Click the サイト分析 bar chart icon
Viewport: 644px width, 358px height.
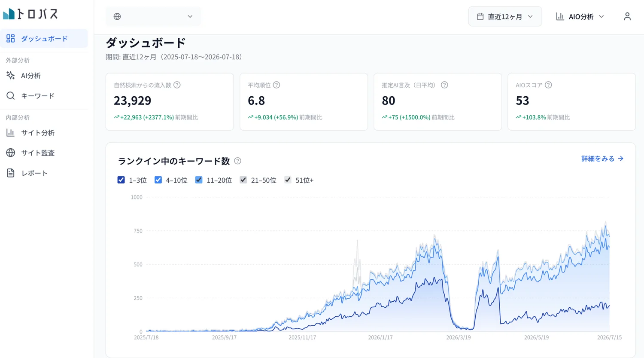point(11,133)
